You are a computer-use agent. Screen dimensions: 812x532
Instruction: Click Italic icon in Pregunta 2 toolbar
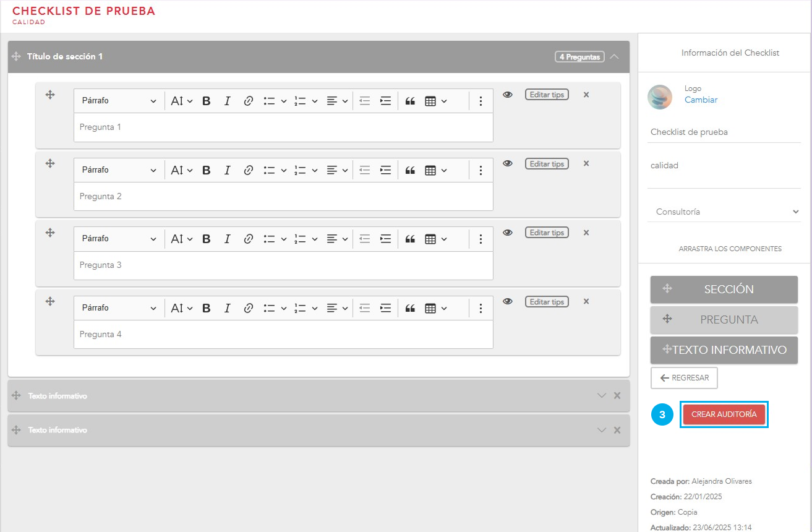[x=227, y=170]
